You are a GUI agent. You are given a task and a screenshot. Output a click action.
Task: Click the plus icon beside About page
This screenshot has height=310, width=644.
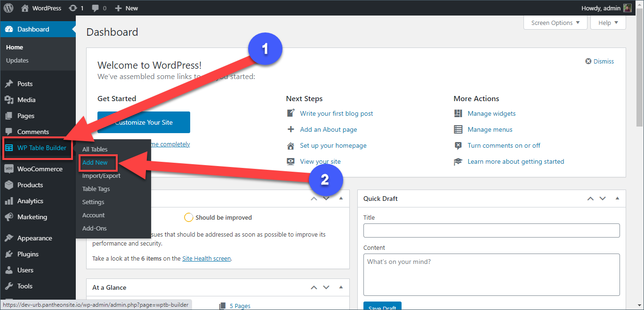click(x=291, y=129)
